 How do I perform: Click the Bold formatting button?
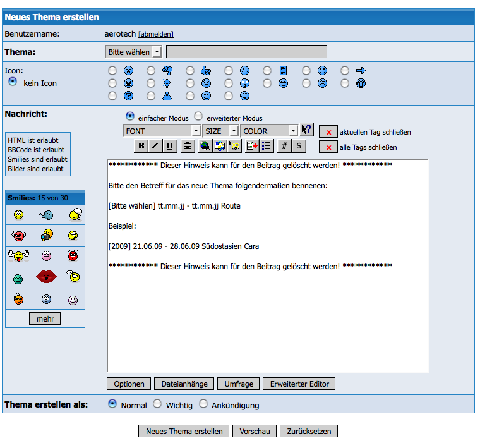(x=141, y=146)
